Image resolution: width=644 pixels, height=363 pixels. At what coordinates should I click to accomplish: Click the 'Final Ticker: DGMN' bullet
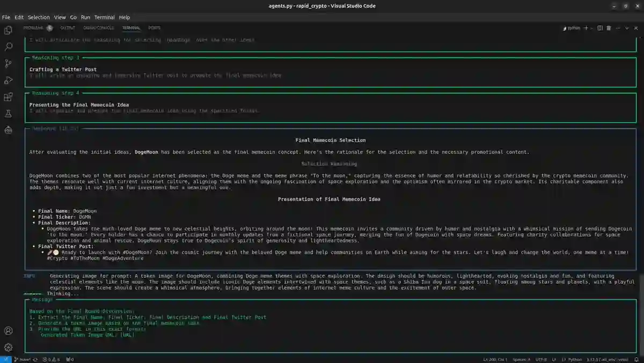pyautogui.click(x=64, y=217)
